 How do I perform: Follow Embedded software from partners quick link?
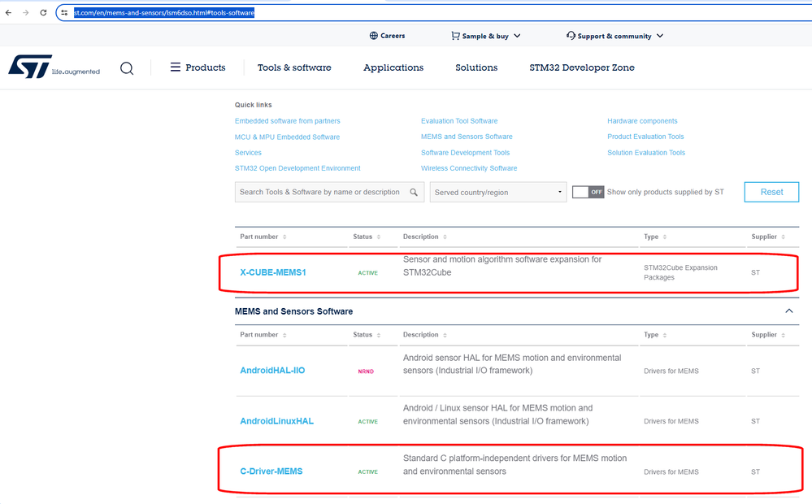[288, 121]
